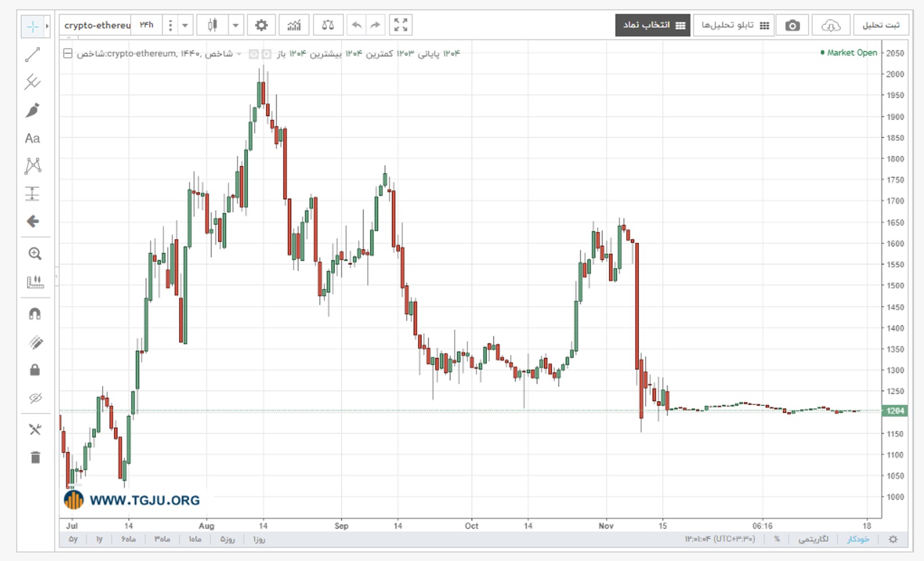Click the ثبت تحلیل button
924x561 pixels.
[x=881, y=25]
